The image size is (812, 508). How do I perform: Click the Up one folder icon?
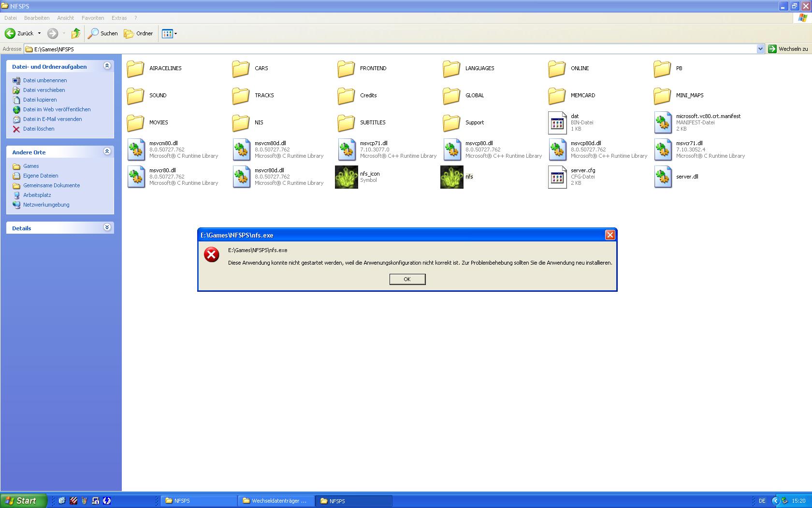coord(75,33)
